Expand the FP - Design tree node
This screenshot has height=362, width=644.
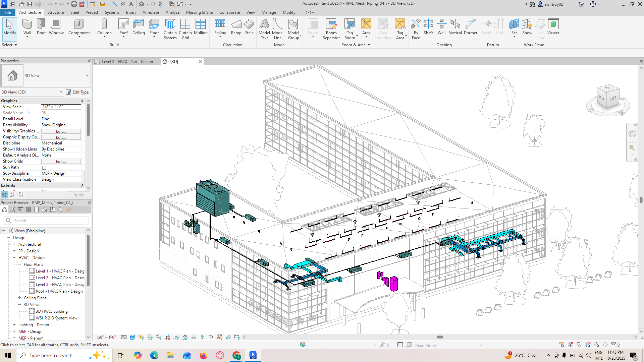click(14, 251)
